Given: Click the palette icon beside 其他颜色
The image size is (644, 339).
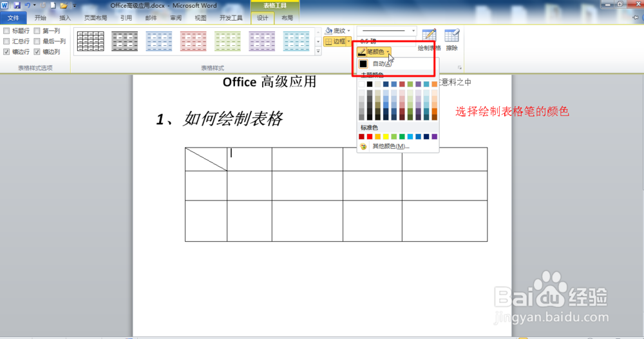Looking at the screenshot, I should point(363,146).
